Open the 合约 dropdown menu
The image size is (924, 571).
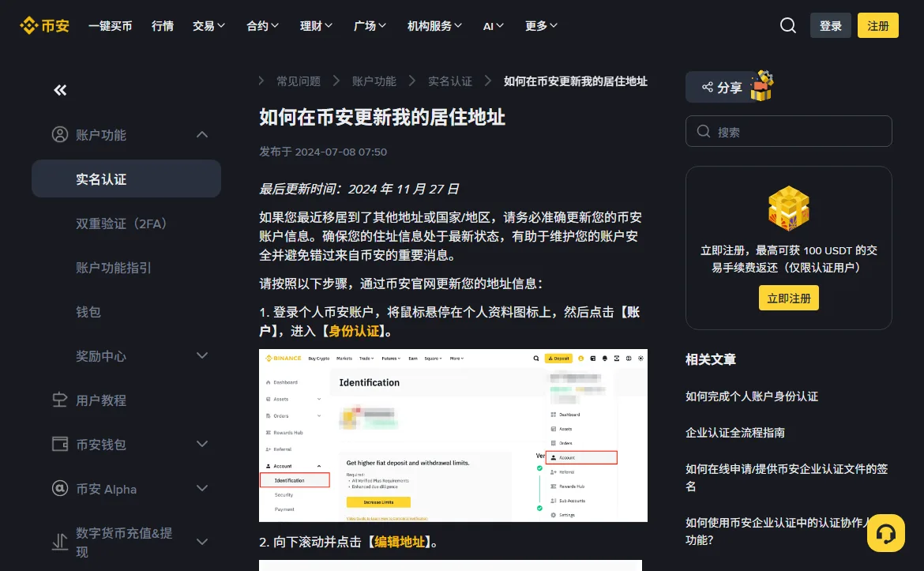262,26
